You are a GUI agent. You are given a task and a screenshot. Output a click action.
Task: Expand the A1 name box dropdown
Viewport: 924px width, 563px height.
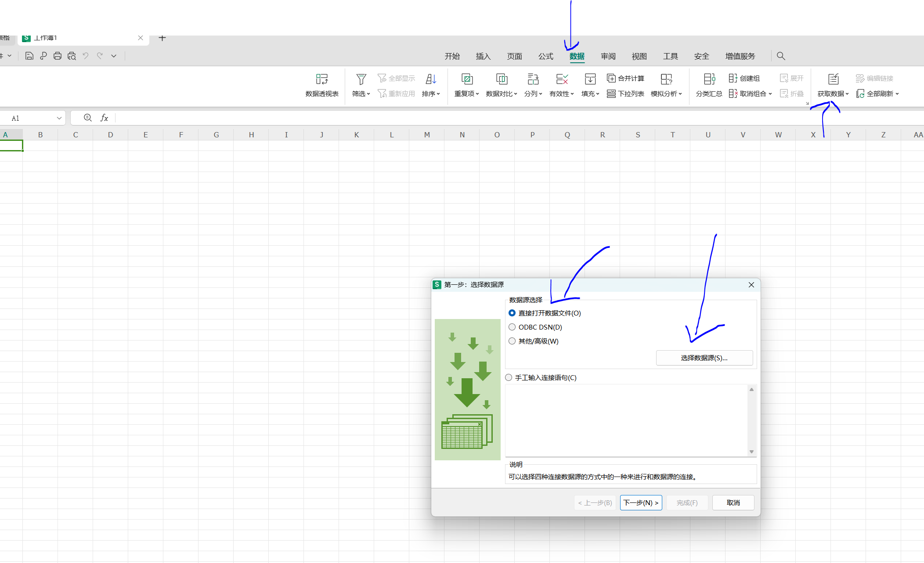59,118
